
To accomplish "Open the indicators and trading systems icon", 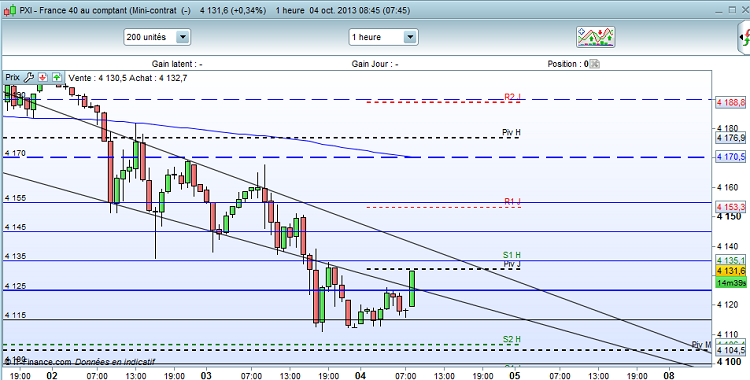I will tap(596, 37).
